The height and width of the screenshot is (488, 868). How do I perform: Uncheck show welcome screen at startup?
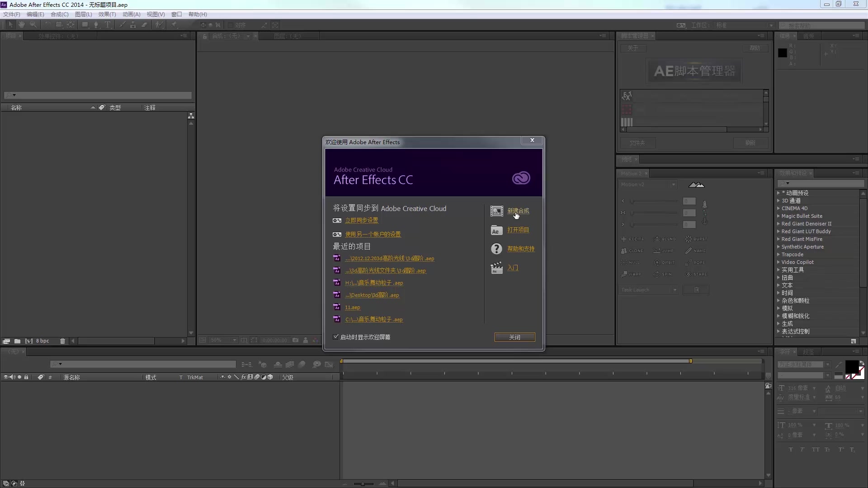coord(336,337)
